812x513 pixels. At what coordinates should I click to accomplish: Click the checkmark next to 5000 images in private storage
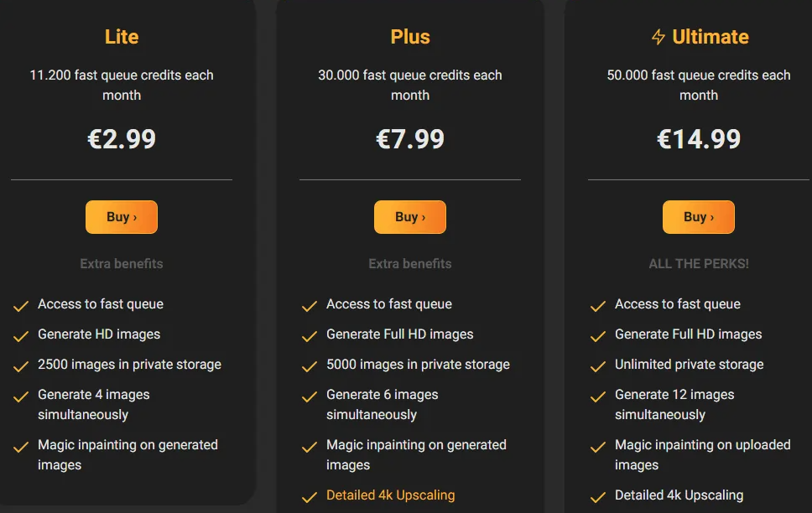[310, 365]
